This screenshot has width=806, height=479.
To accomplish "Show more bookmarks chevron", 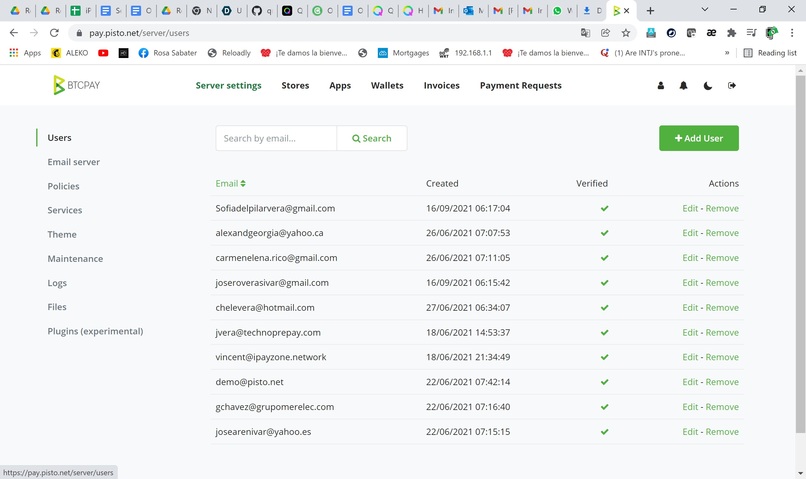I will pos(727,53).
